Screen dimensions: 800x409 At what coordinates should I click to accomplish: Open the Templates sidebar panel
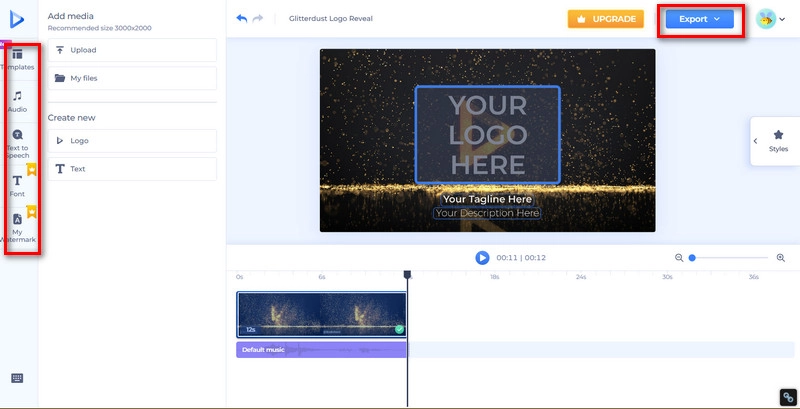tap(17, 58)
